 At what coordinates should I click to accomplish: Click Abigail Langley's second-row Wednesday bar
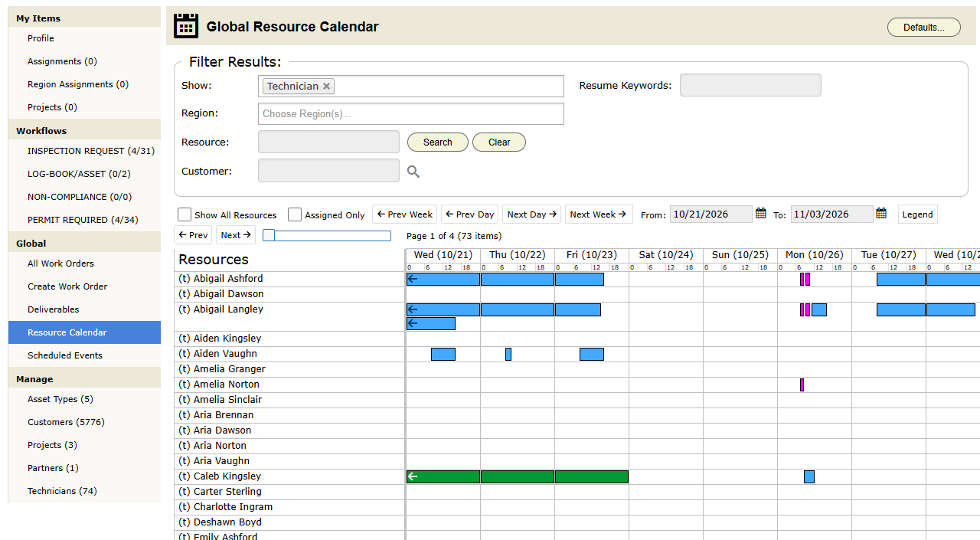(431, 324)
